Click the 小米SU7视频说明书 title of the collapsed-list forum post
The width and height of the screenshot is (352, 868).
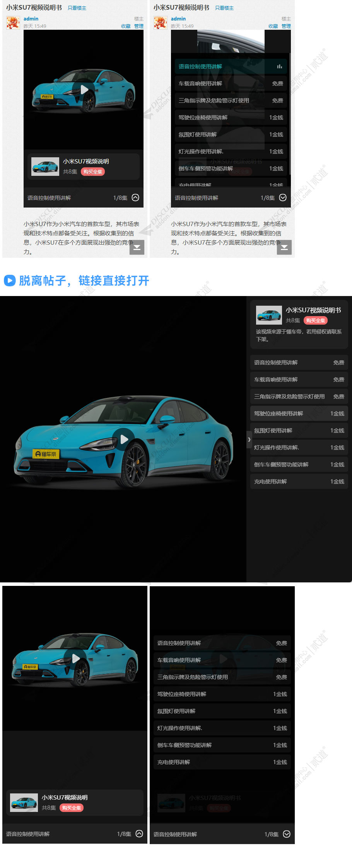[x=34, y=7]
